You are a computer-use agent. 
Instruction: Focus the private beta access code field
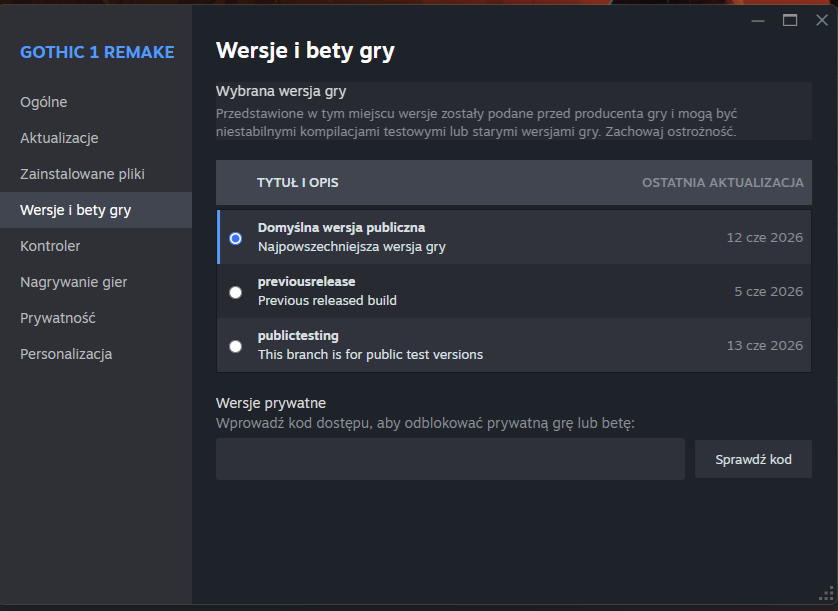click(450, 459)
